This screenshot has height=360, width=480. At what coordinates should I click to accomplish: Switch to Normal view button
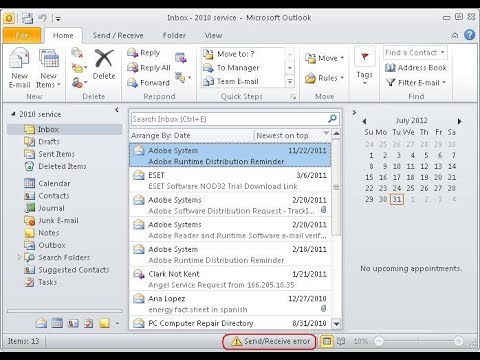327,341
